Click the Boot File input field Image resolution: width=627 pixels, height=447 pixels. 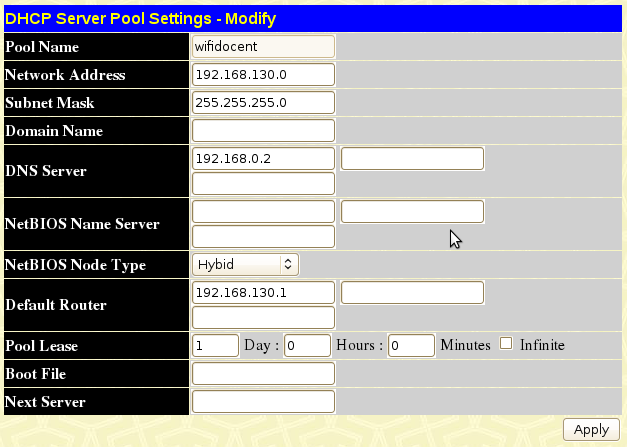click(263, 374)
